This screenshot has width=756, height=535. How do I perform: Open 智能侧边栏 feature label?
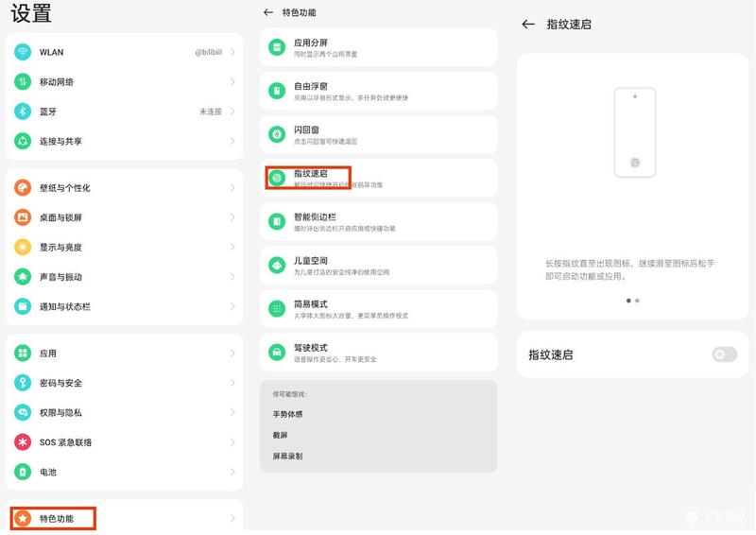pyautogui.click(x=315, y=216)
